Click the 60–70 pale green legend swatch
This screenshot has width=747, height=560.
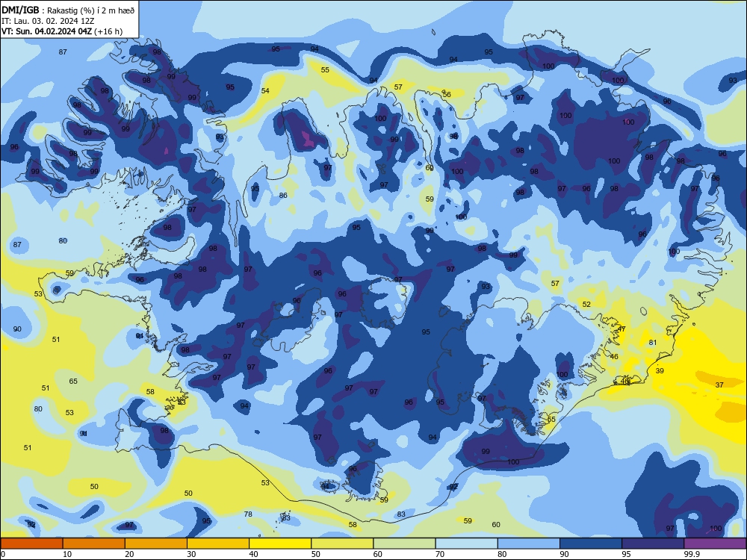(x=404, y=544)
